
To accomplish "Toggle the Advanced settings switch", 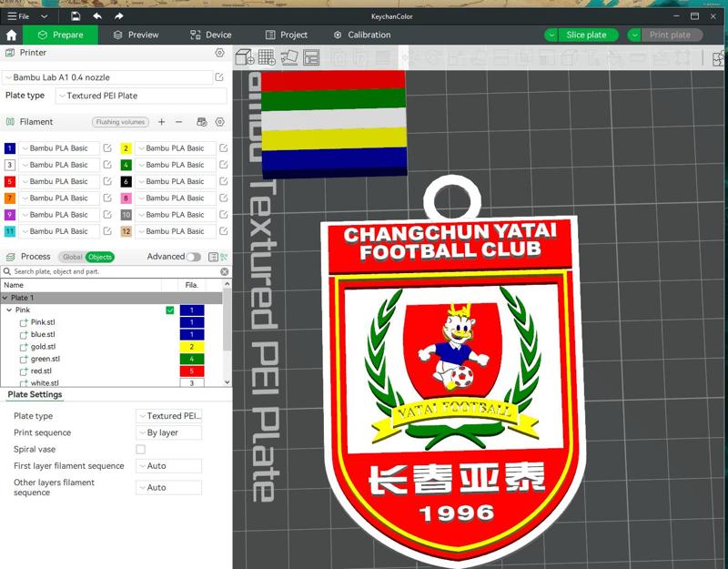I will pos(193,257).
